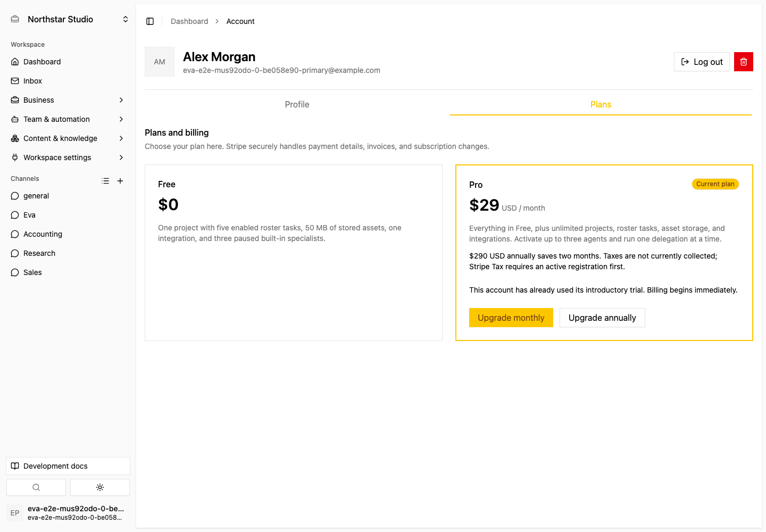The height and width of the screenshot is (532, 766).
Task: Open the channel list view icon
Action: point(105,181)
